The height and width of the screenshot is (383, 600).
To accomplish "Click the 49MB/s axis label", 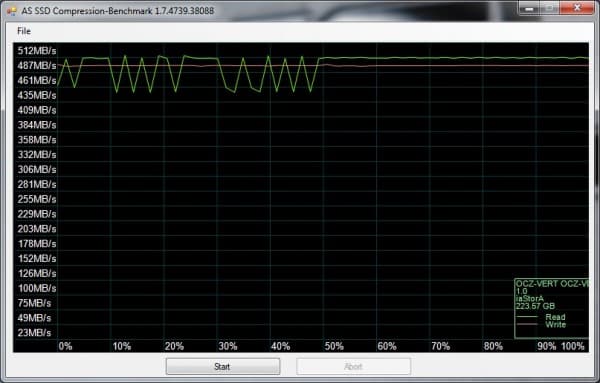I will (34, 318).
